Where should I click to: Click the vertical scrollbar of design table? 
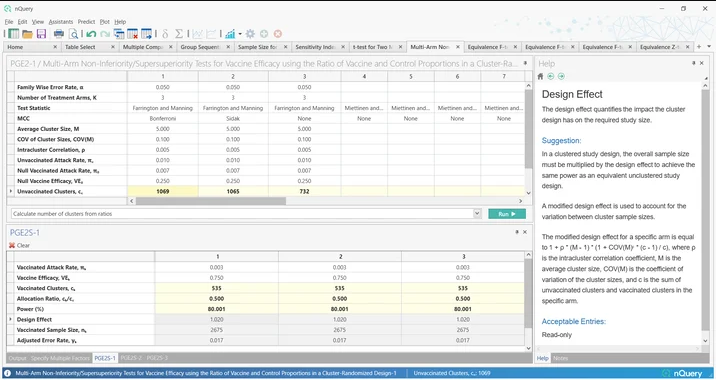(528, 129)
